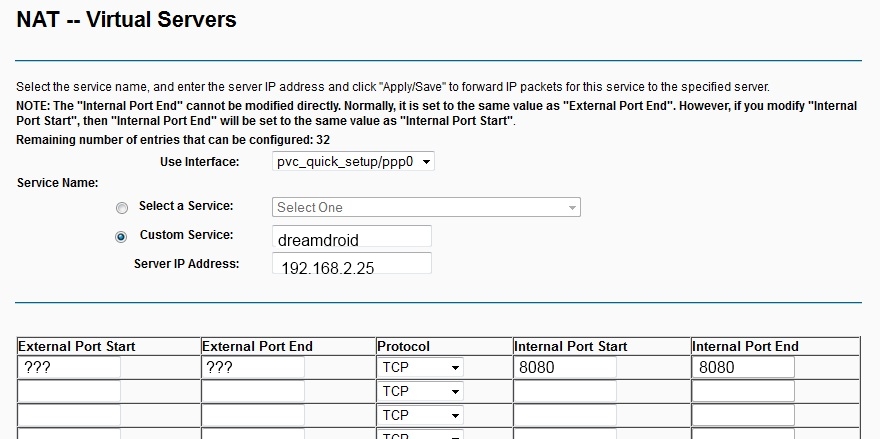
Task: Open the second row Protocol dropdown
Action: tap(421, 391)
